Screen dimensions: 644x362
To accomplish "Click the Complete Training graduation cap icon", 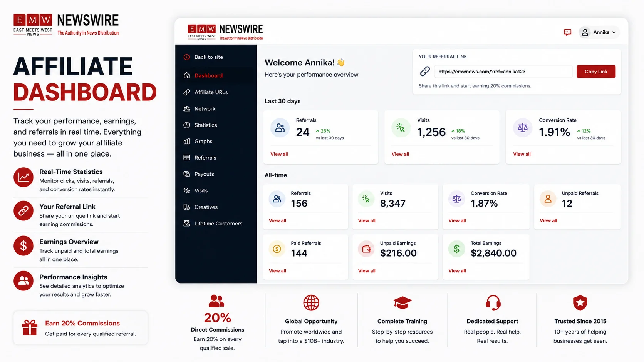I will click(x=402, y=303).
